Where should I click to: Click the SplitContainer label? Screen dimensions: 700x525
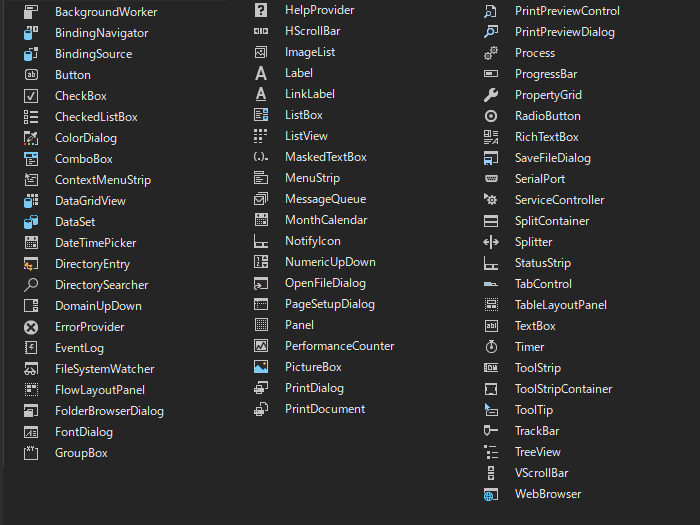(x=552, y=221)
